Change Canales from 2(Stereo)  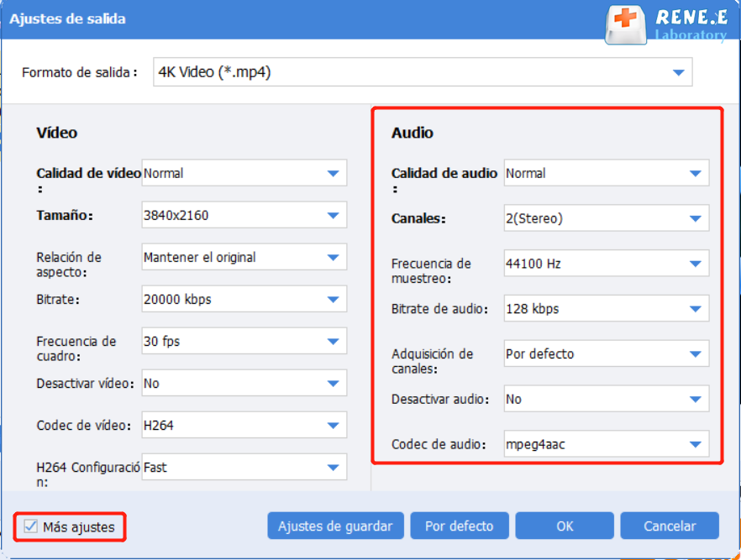pos(606,219)
